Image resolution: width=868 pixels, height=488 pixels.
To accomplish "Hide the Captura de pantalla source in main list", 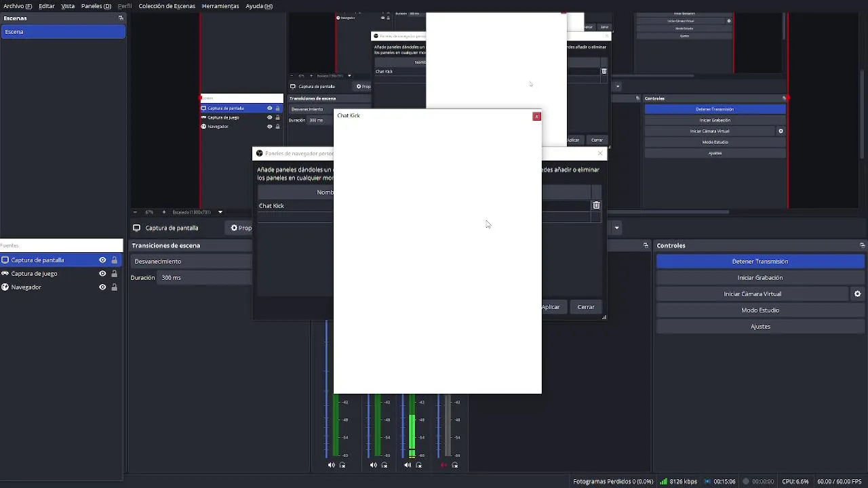I will click(102, 260).
